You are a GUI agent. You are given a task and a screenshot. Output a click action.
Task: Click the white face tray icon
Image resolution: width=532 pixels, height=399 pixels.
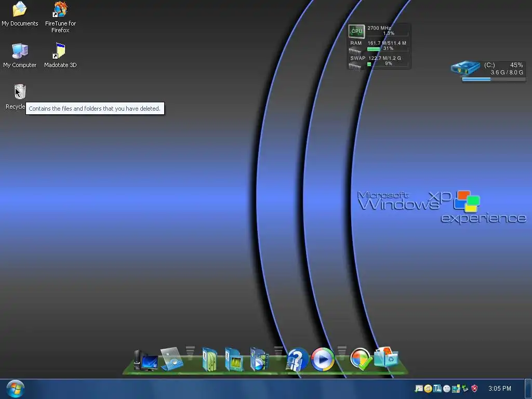446,389
